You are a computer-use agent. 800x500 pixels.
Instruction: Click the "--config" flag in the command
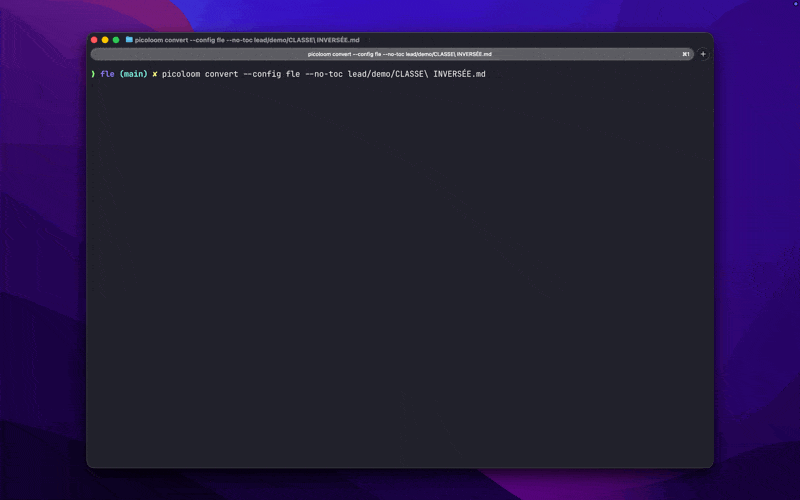(x=262, y=74)
